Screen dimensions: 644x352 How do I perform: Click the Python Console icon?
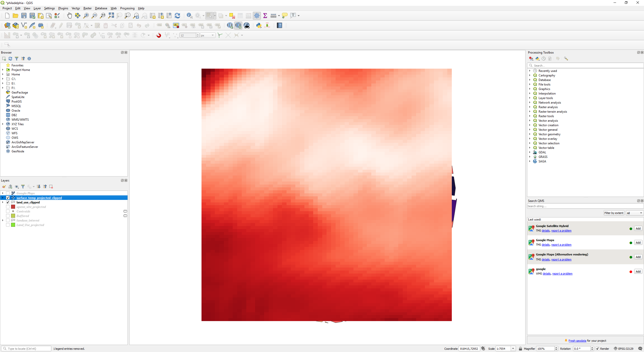tap(259, 25)
